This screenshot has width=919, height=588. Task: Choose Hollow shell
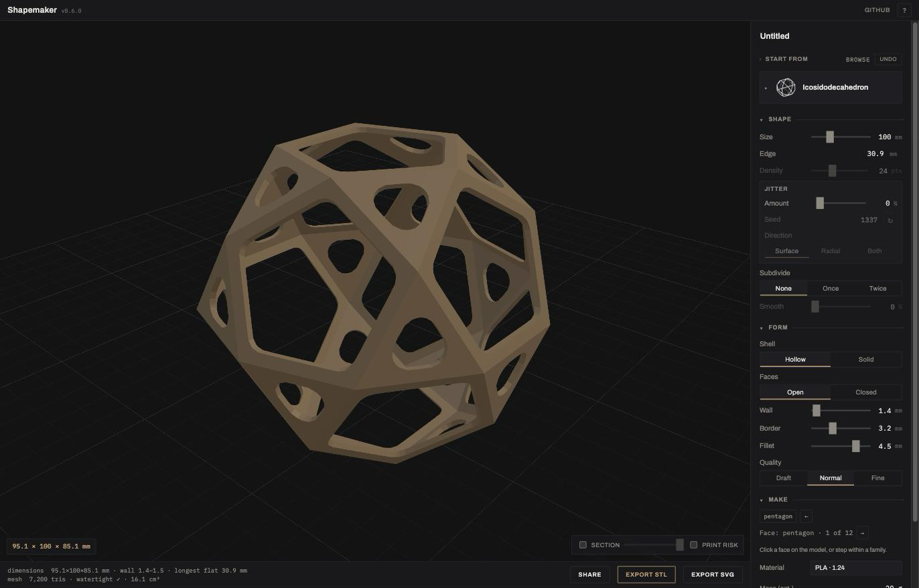click(795, 360)
